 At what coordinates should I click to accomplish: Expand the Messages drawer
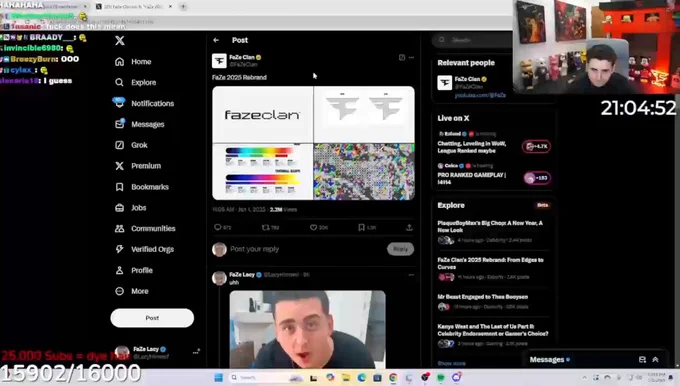click(655, 360)
